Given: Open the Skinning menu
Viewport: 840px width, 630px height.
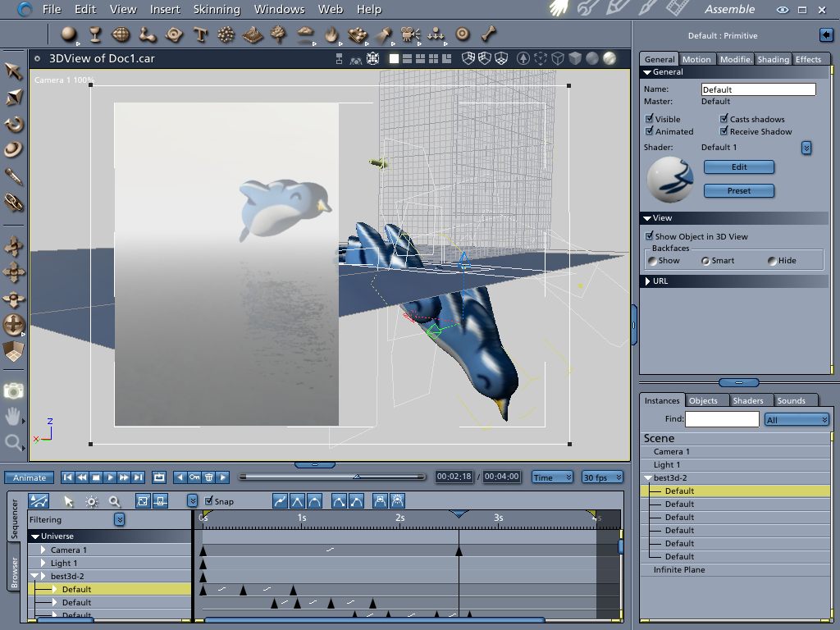Looking at the screenshot, I should (x=217, y=9).
